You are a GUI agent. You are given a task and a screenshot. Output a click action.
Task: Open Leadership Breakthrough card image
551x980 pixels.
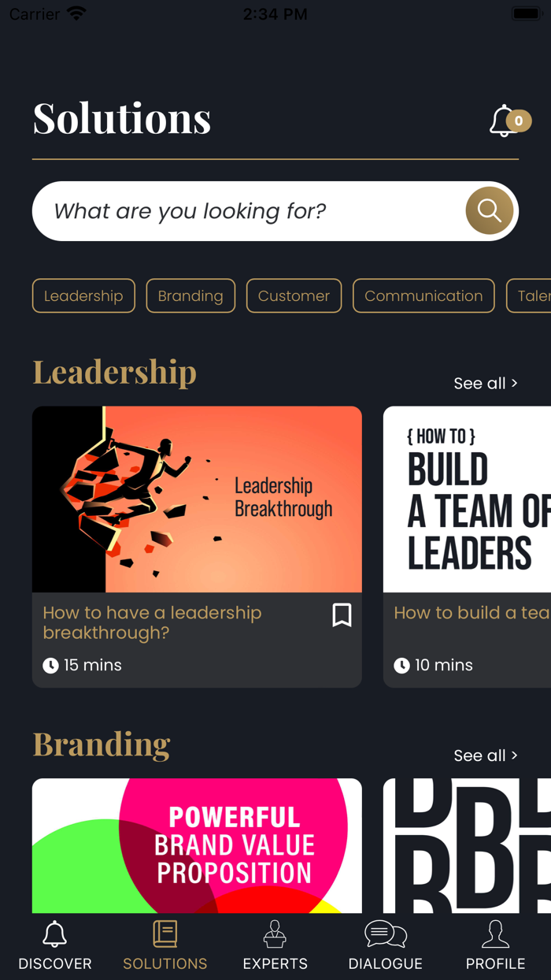pyautogui.click(x=197, y=499)
